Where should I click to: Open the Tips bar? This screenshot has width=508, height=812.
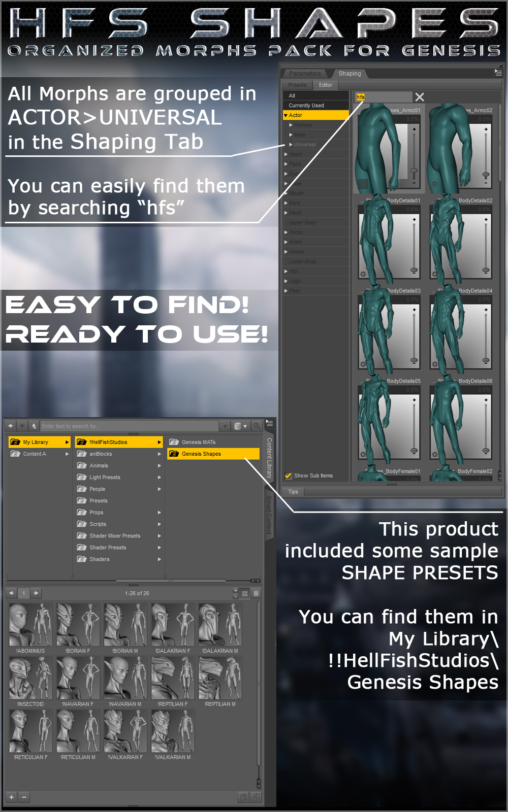[x=293, y=492]
